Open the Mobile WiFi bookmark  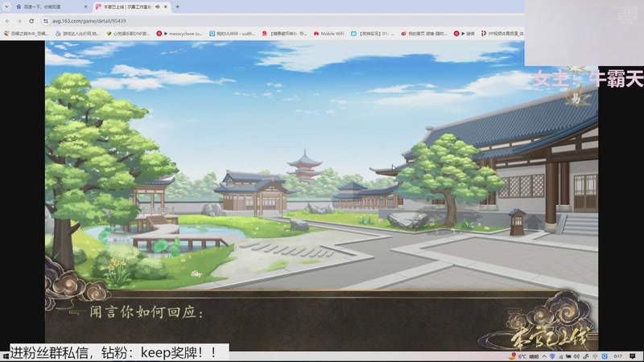point(328,34)
